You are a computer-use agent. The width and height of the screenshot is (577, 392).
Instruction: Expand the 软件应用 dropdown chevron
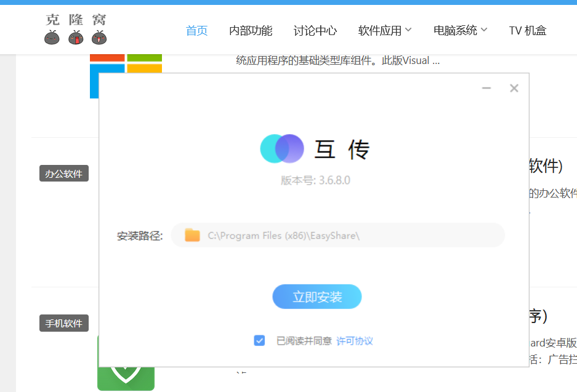(x=408, y=30)
